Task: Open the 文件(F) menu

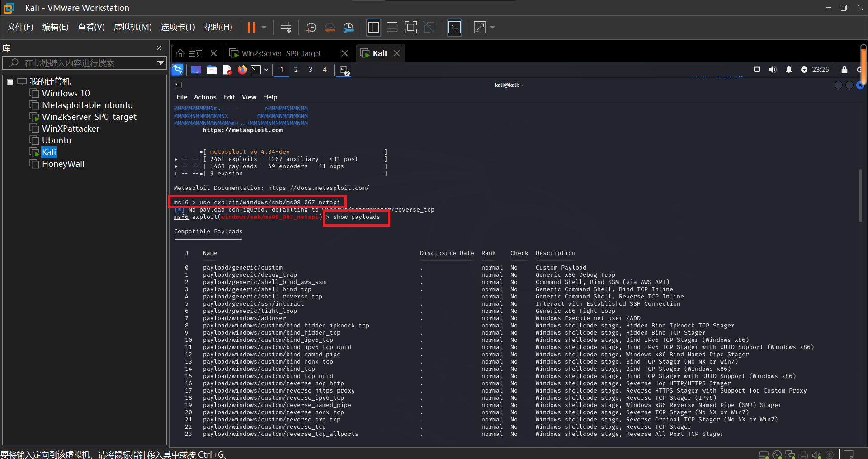Action: coord(20,27)
